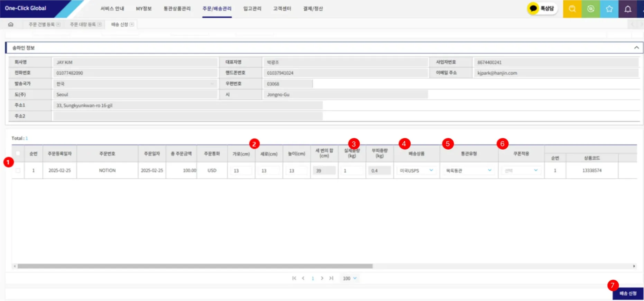The height and width of the screenshot is (301, 644).
Task: Collapse the 송하인 정보 section
Action: pos(636,48)
